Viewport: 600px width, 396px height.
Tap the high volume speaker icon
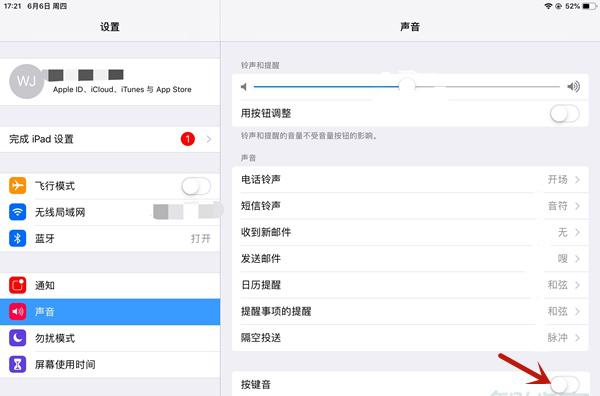tap(573, 87)
